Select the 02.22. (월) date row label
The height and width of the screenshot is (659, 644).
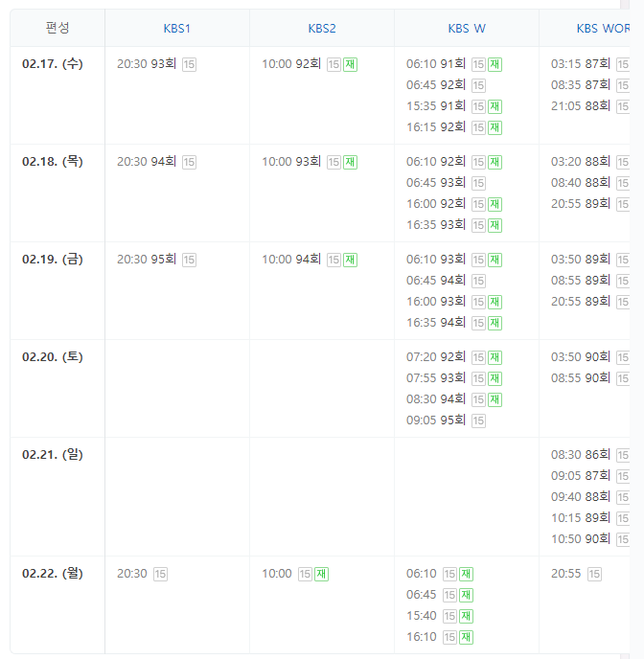coord(53,573)
